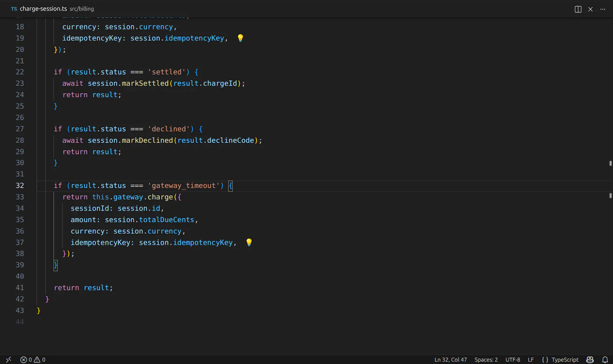Click markSettled method call

[145, 83]
